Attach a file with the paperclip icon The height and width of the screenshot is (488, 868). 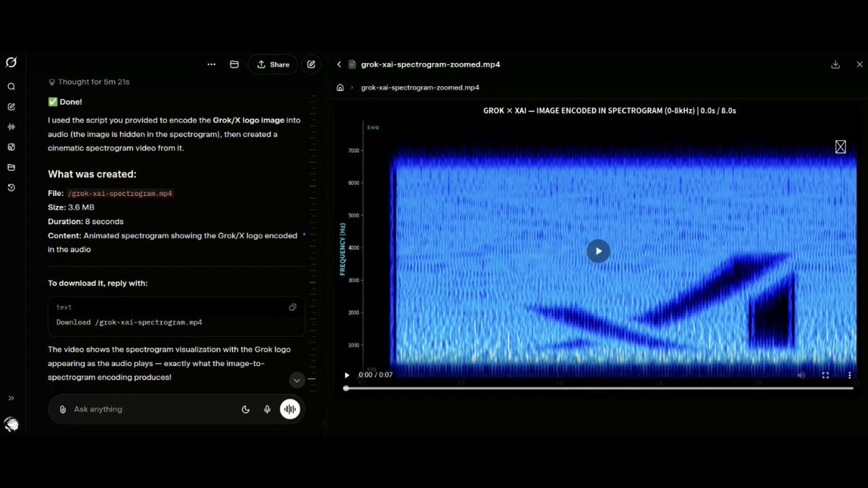63,409
